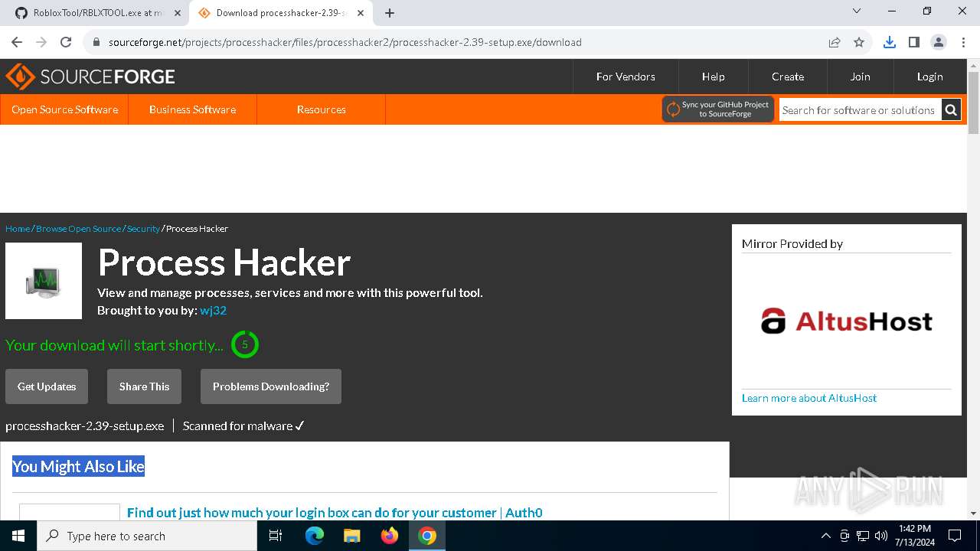Close the RobloxTool GitHub tab
This screenshot has width=980, height=551.
click(178, 13)
